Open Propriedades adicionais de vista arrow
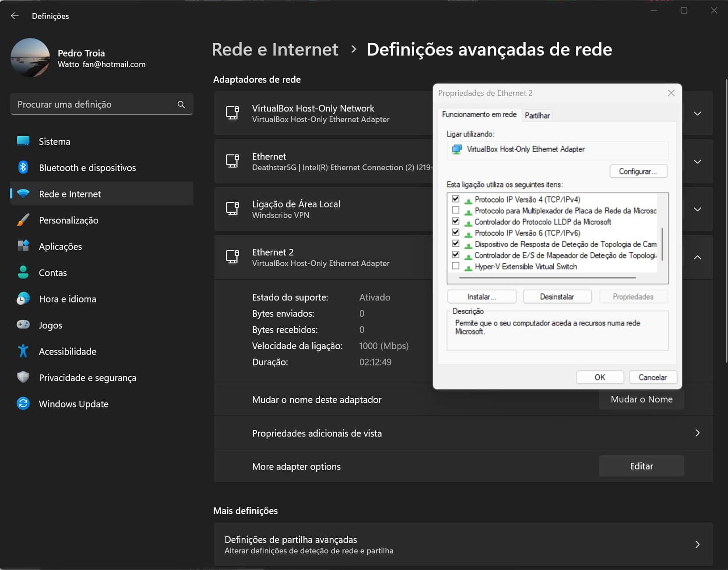The width and height of the screenshot is (728, 570). pyautogui.click(x=697, y=433)
